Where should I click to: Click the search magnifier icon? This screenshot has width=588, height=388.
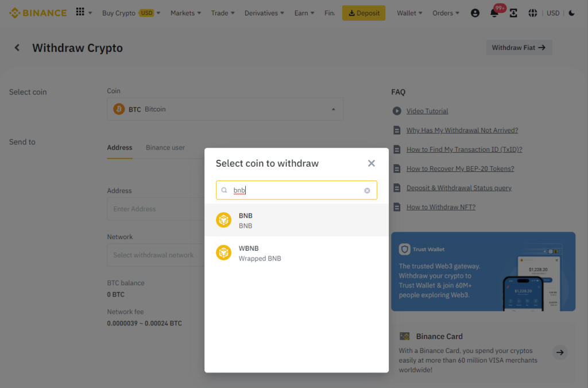point(225,190)
